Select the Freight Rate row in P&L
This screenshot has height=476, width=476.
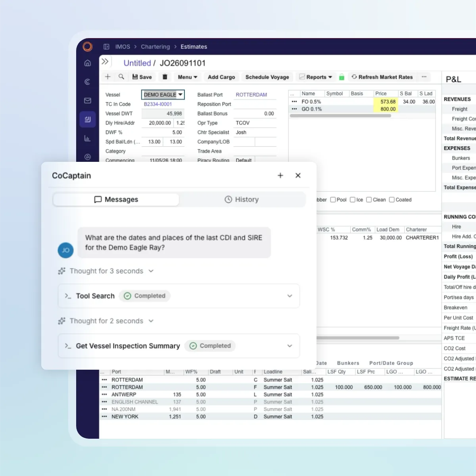click(x=459, y=328)
